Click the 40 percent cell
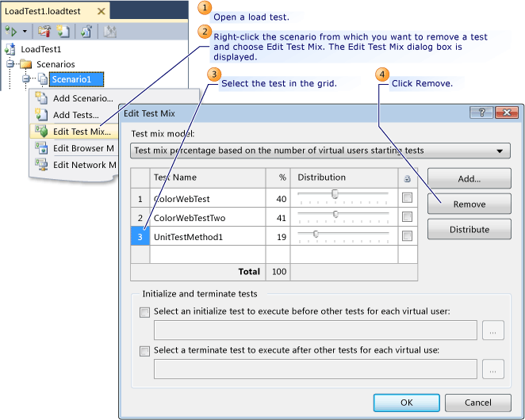The height and width of the screenshot is (420, 525). pyautogui.click(x=278, y=199)
